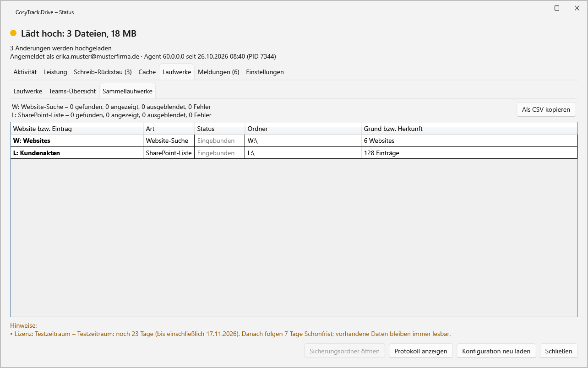Image resolution: width=588 pixels, height=368 pixels.
Task: Click the yellow upload status indicator dot
Action: point(13,33)
